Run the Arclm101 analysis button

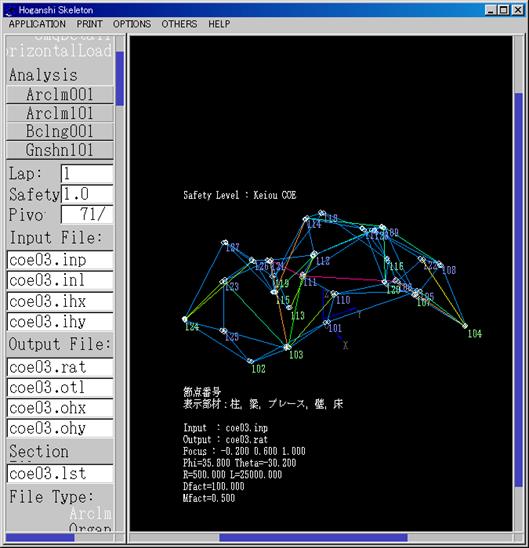[60, 113]
